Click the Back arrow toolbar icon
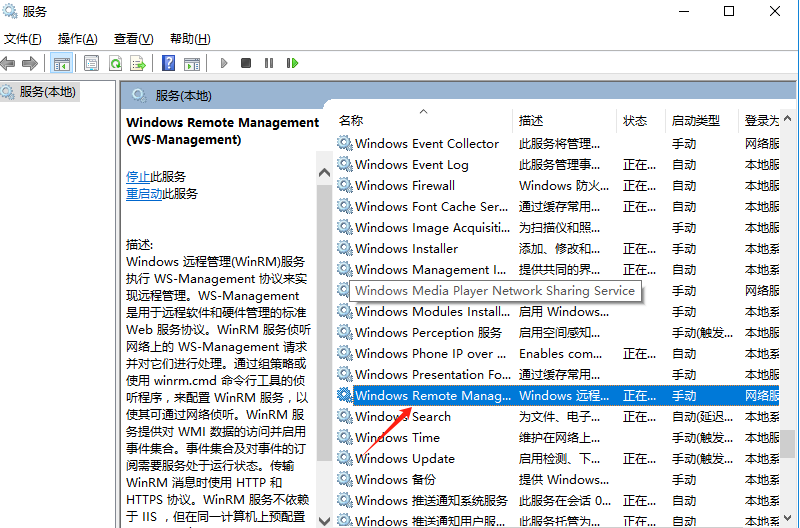The width and height of the screenshot is (800, 528). pyautogui.click(x=8, y=63)
